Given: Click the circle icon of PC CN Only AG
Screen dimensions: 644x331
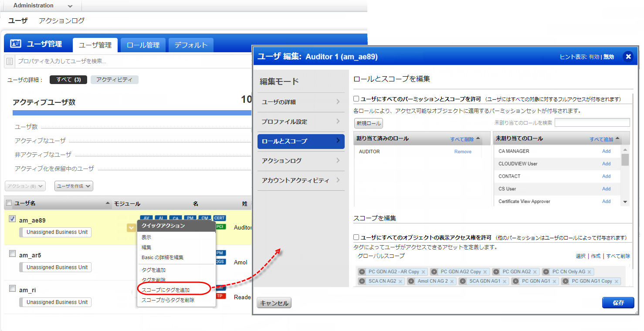Looking at the screenshot, I should (x=546, y=272).
